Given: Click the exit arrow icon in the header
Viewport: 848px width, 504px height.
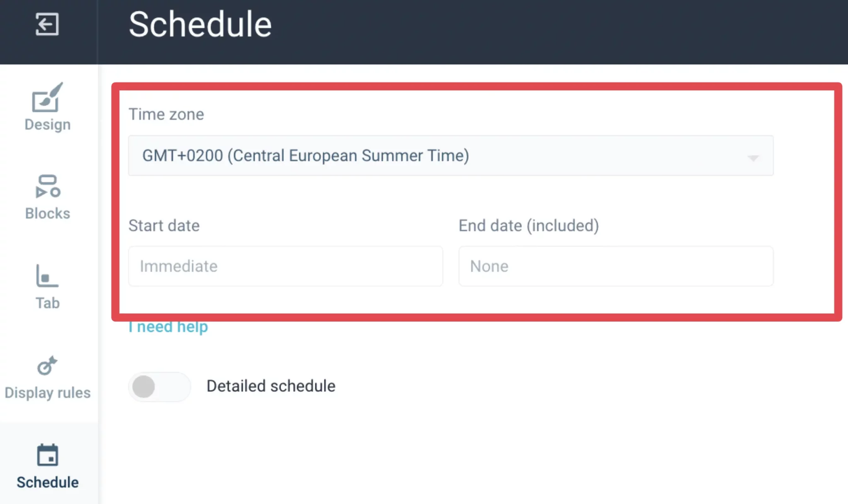Looking at the screenshot, I should [x=47, y=24].
